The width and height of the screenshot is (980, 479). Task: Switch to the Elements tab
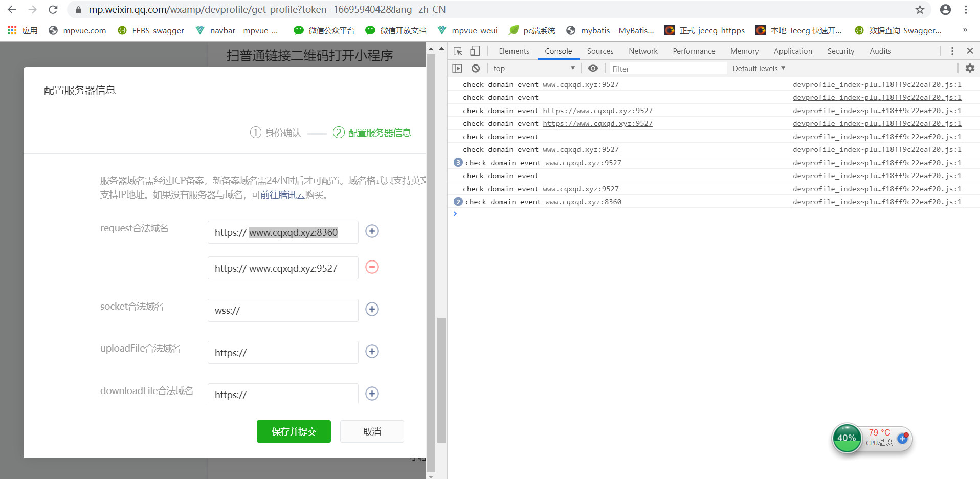pyautogui.click(x=514, y=51)
